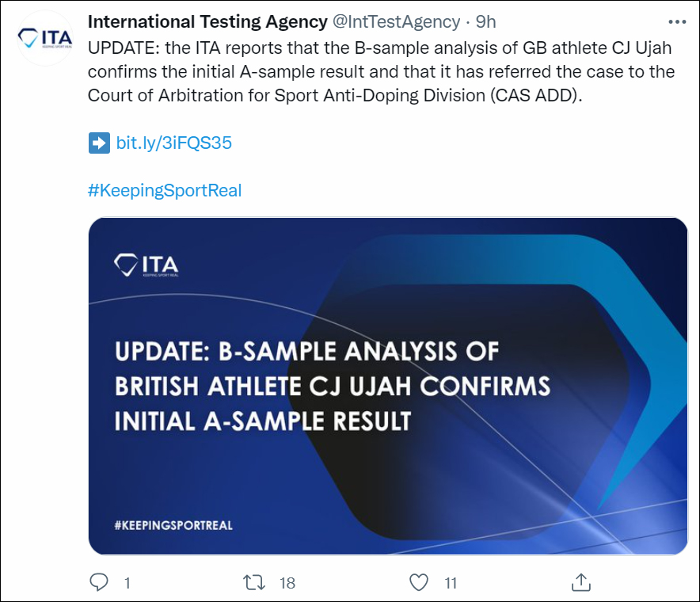
Task: Click the retweet count of 18
Action: [x=287, y=583]
